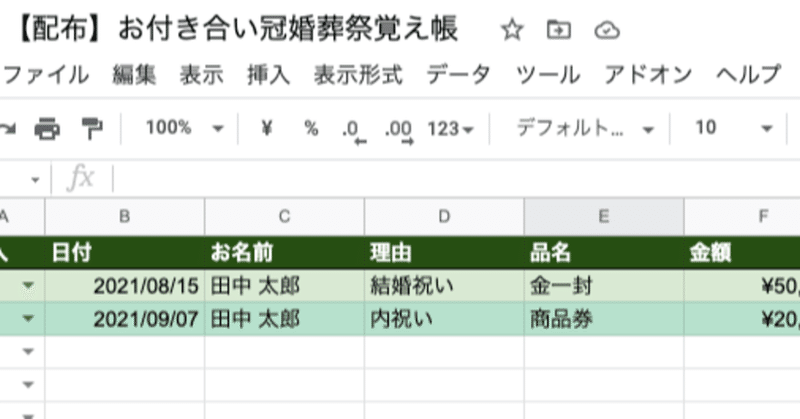Select 田中 太郎 cell in 結婚祝い row

point(285,286)
